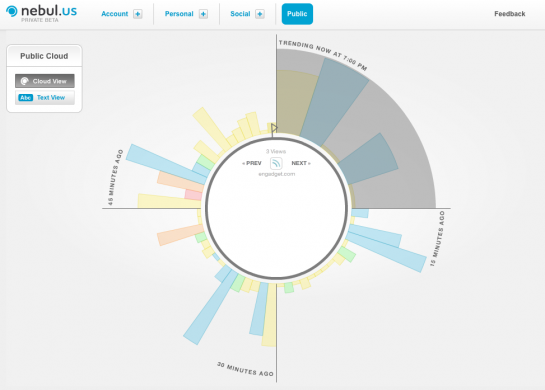Screen dimensions: 545x390
Task: Go to the PREV item
Action: point(252,163)
